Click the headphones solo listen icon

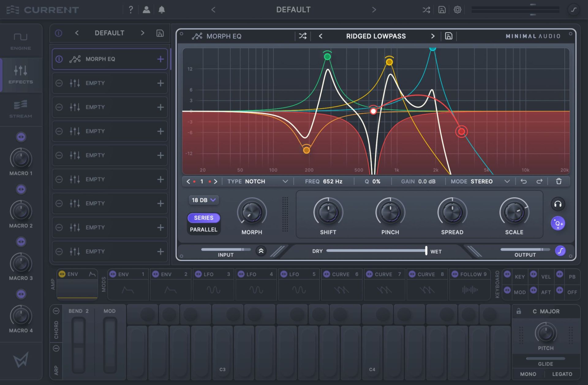pyautogui.click(x=558, y=204)
